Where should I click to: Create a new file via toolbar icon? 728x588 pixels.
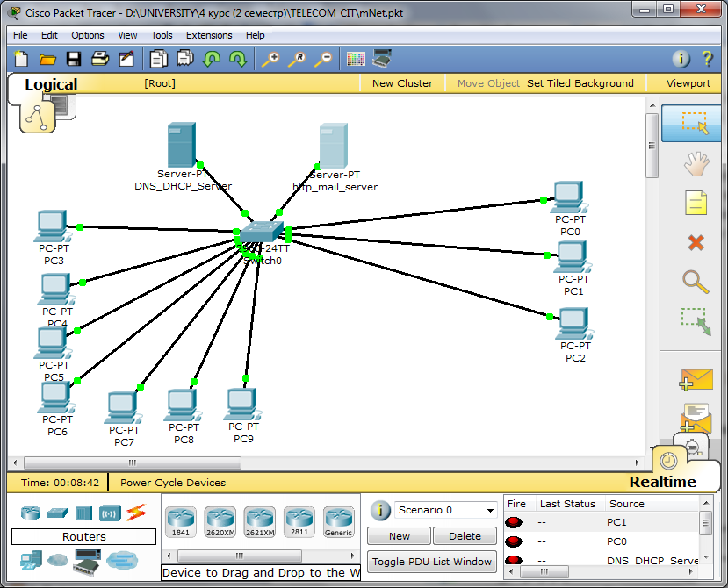(x=21, y=59)
